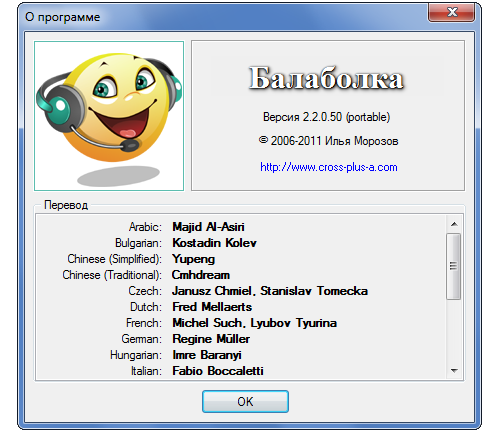
Task: Click the Балаболка title text
Action: [x=326, y=79]
